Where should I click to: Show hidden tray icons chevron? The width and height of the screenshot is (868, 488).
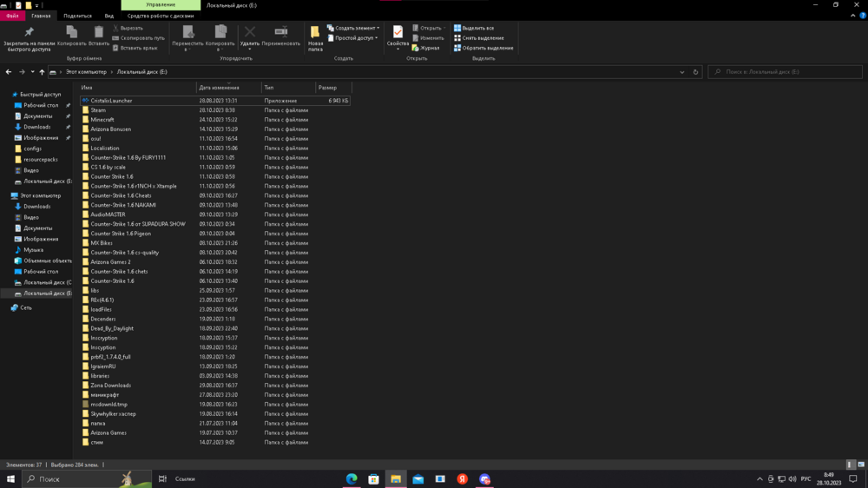click(759, 478)
